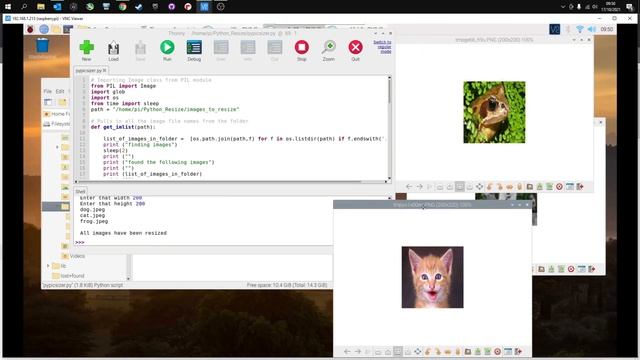Flip the cat image horizontally
The height and width of the screenshot is (360, 640).
pos(448,351)
